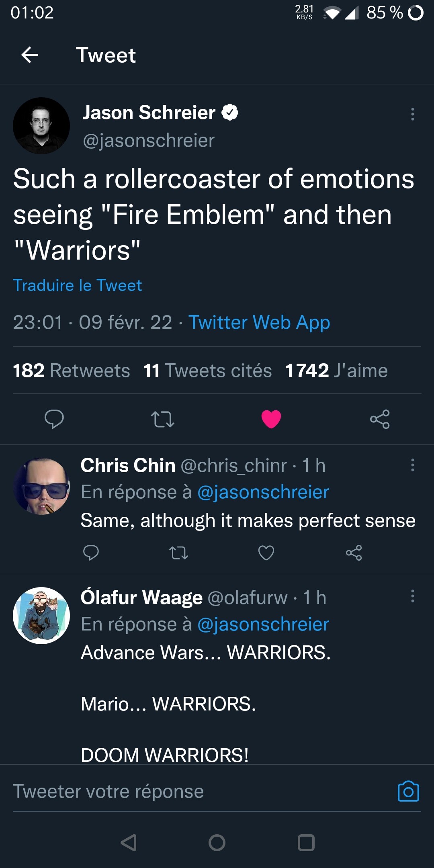Reply to Chris Chin's comment
The width and height of the screenshot is (434, 868).
(x=91, y=553)
